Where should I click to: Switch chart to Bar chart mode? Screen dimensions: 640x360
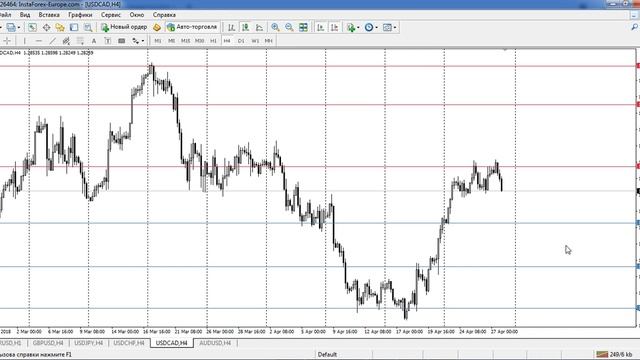tap(231, 27)
